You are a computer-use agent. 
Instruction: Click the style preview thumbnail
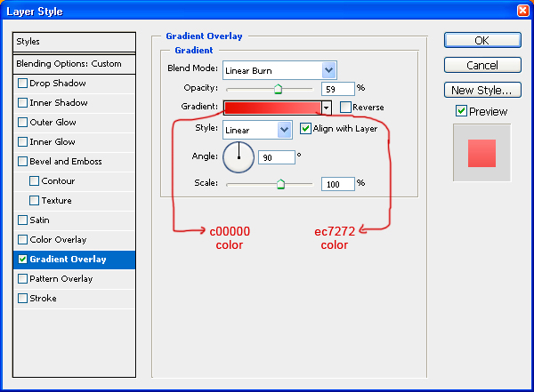[481, 153]
